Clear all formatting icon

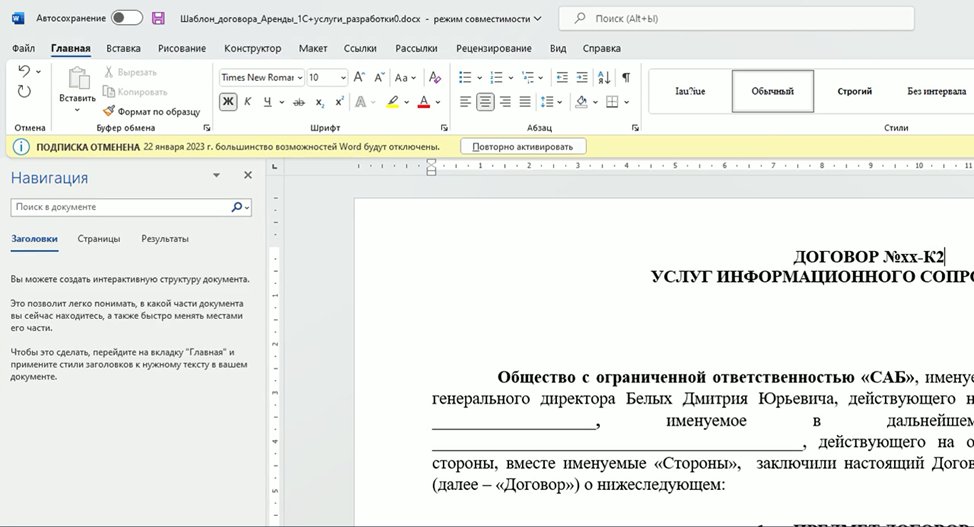[x=435, y=77]
